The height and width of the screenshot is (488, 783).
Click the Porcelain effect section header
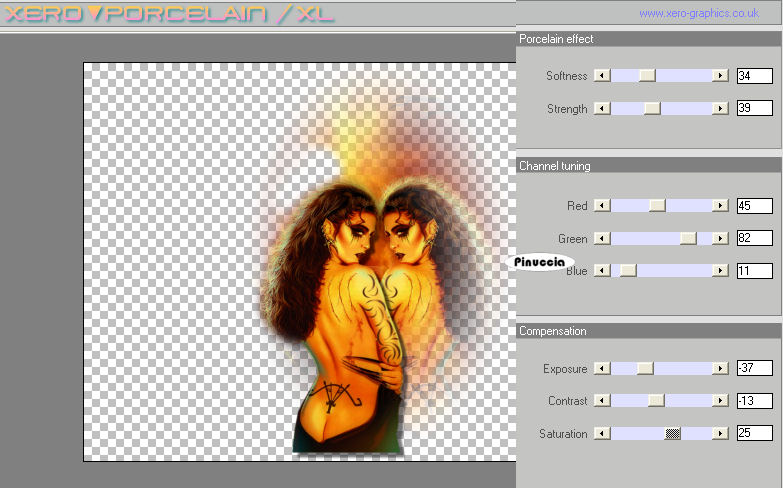tap(648, 39)
